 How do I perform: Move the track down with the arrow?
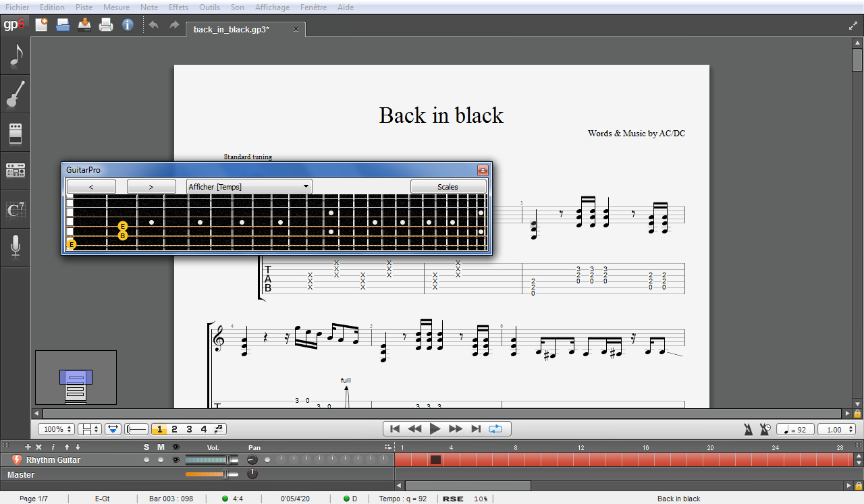[x=78, y=447]
